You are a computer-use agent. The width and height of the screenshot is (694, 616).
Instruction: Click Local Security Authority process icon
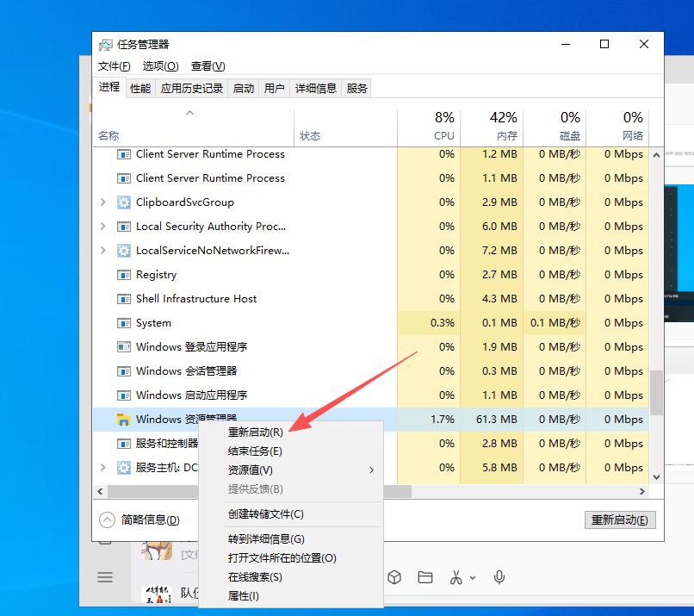coord(123,227)
